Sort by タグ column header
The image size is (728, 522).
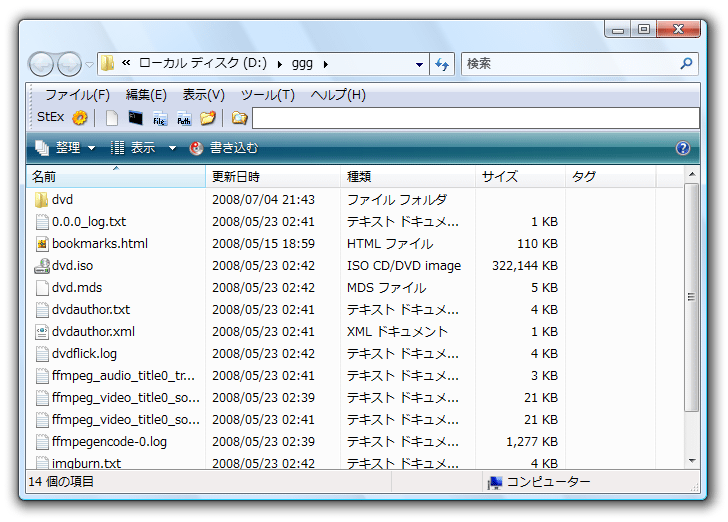611,176
